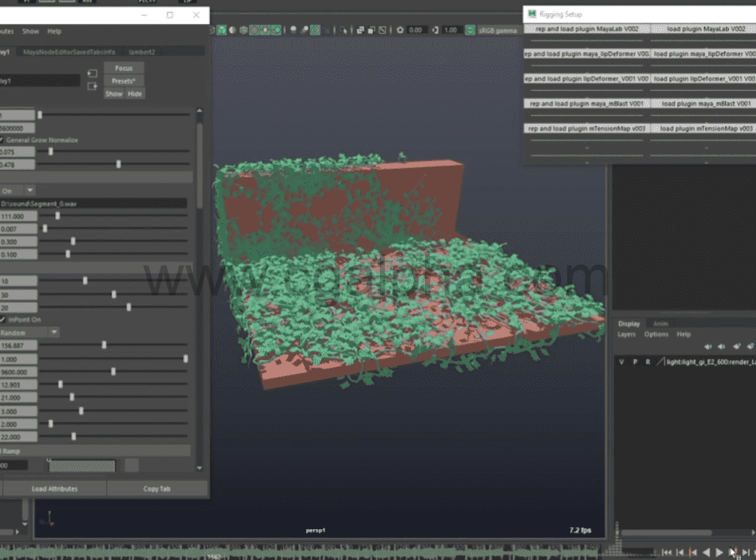Screen dimensions: 756x560
Task: Click the input connection icon beside Focus
Action: pyautogui.click(x=92, y=74)
